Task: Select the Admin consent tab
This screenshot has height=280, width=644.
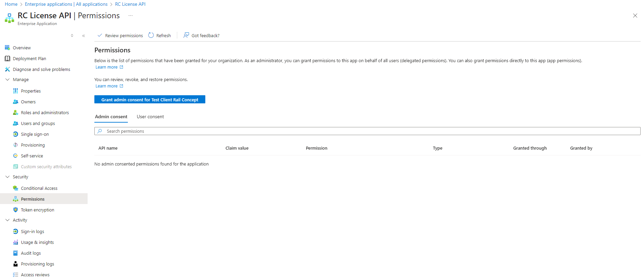Action: [111, 117]
